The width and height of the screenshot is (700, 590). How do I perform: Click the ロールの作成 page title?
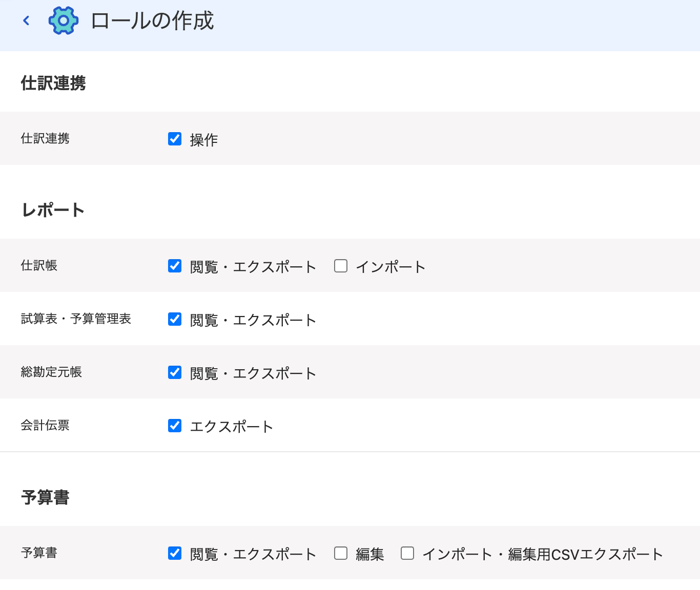152,21
